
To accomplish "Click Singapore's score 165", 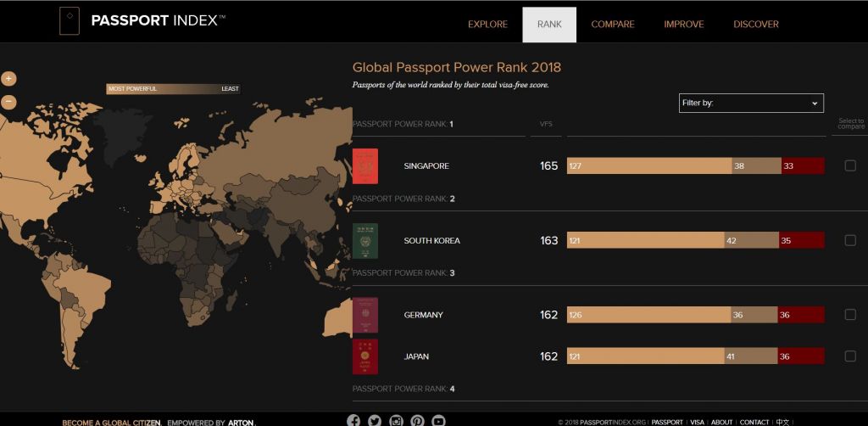I will (x=549, y=165).
